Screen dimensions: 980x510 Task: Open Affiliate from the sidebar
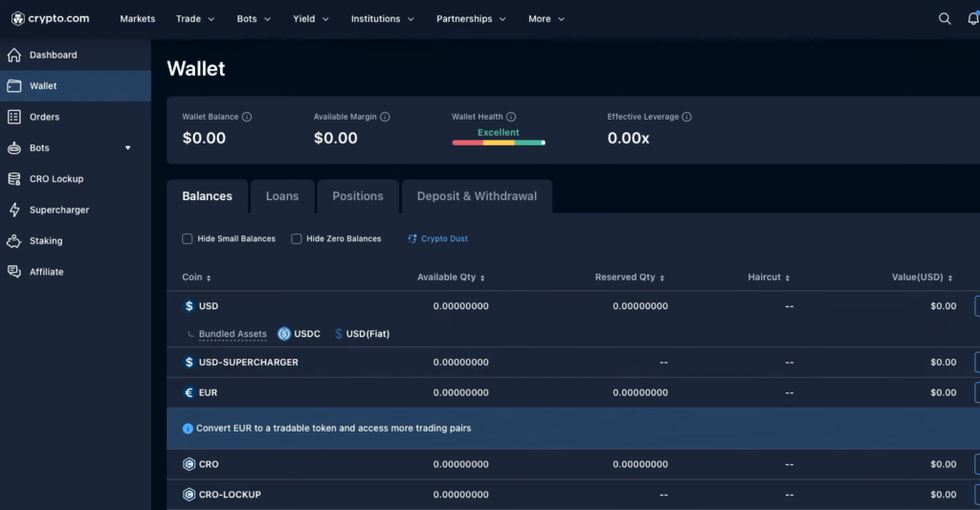75,272
